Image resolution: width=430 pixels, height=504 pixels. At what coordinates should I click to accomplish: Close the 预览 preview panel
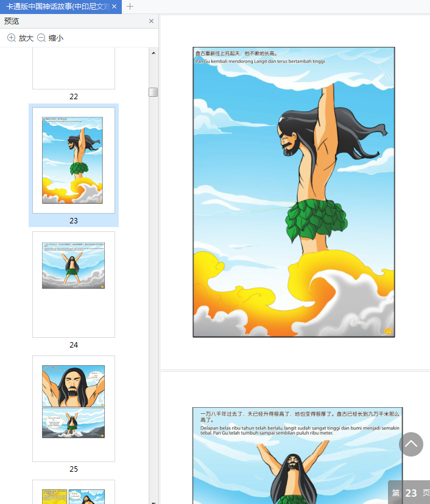(x=151, y=21)
